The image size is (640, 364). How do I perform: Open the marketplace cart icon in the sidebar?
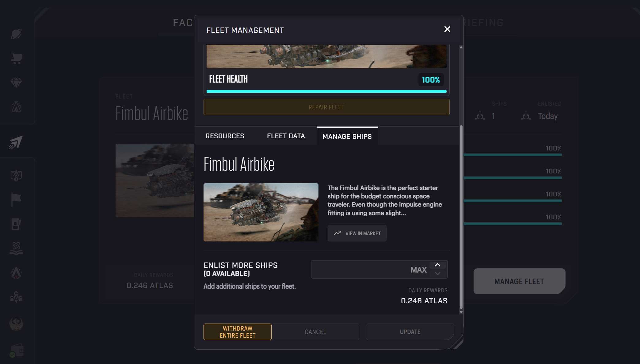click(x=16, y=58)
